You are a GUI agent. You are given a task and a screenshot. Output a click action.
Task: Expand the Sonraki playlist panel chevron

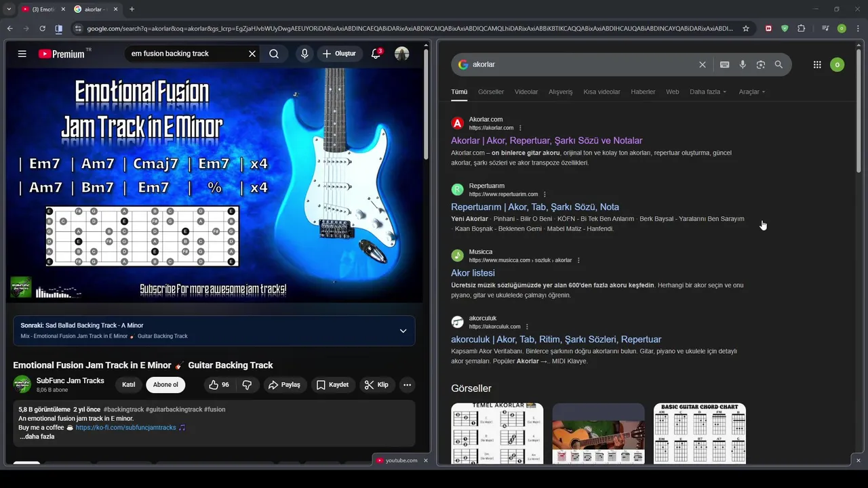pos(403,331)
